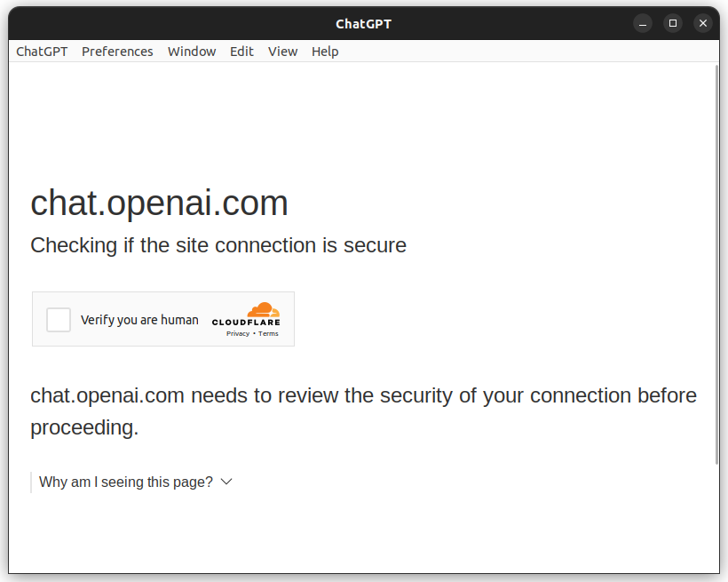Check the "Verify you are human" checkbox
The height and width of the screenshot is (582, 728).
pos(59,319)
